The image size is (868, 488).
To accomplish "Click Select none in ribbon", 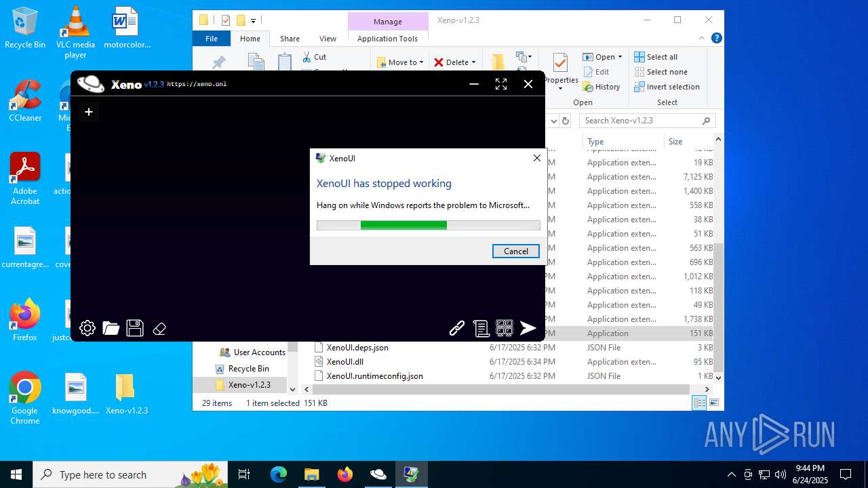I will coord(660,72).
